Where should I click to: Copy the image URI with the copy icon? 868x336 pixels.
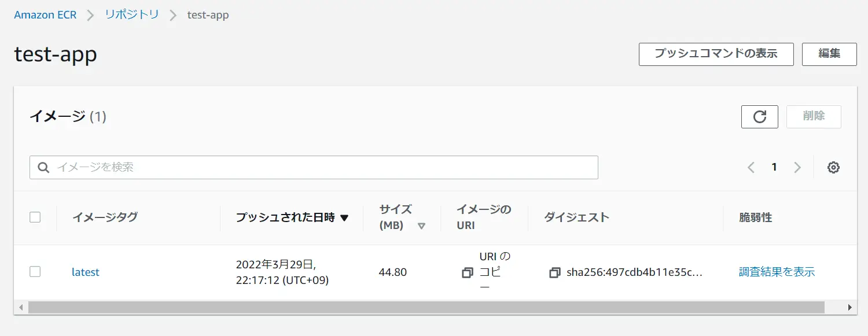pyautogui.click(x=468, y=272)
